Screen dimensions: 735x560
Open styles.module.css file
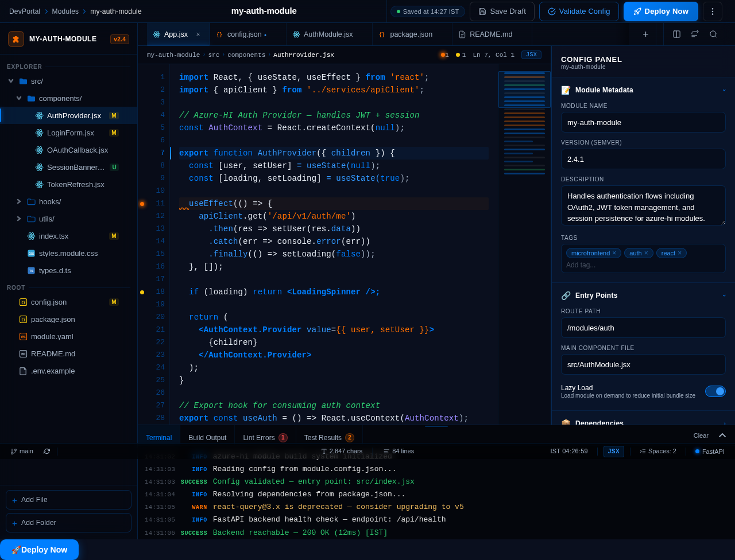point(69,253)
